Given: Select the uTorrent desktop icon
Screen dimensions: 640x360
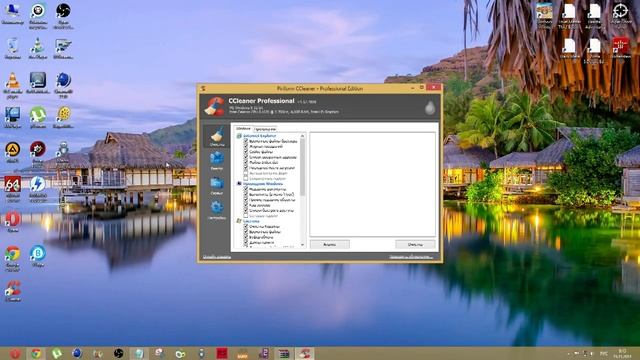Looking at the screenshot, I should coord(38,118).
